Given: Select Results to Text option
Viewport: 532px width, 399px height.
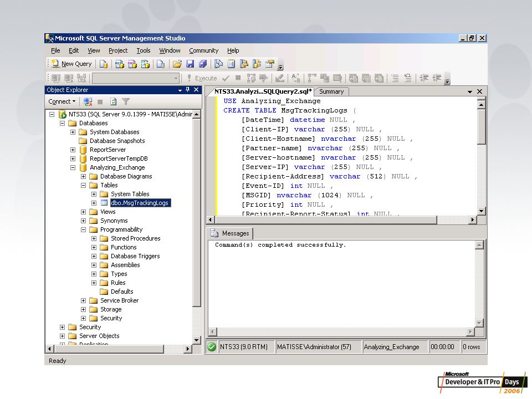Looking at the screenshot, I should tap(354, 78).
